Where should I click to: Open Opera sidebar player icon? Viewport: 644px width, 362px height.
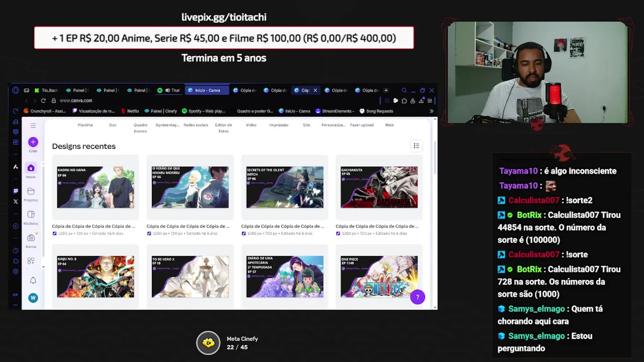(16, 226)
